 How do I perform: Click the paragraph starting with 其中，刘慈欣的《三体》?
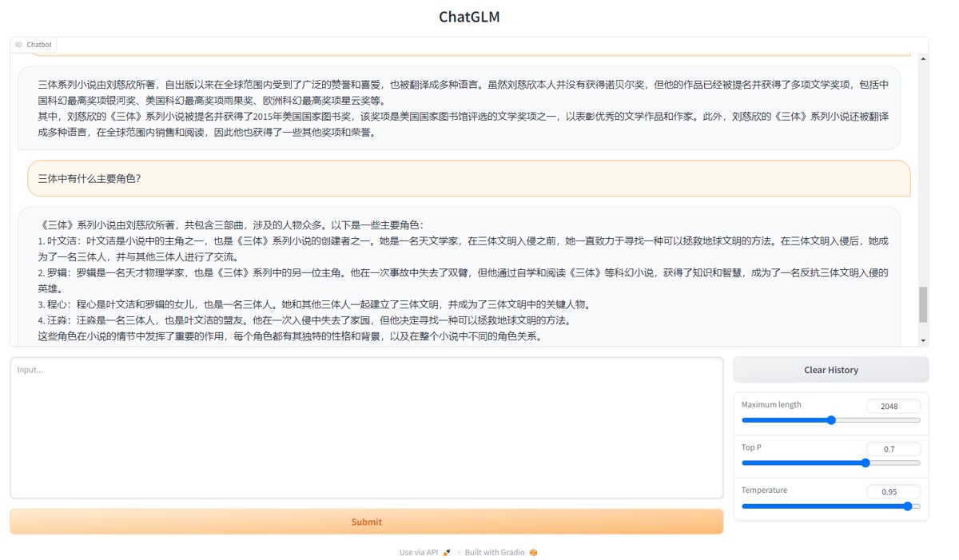pos(463,124)
